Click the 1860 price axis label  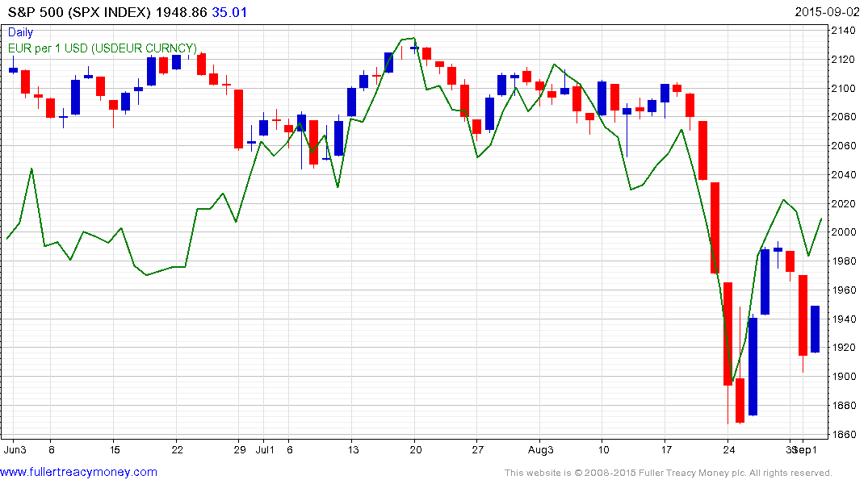point(844,434)
